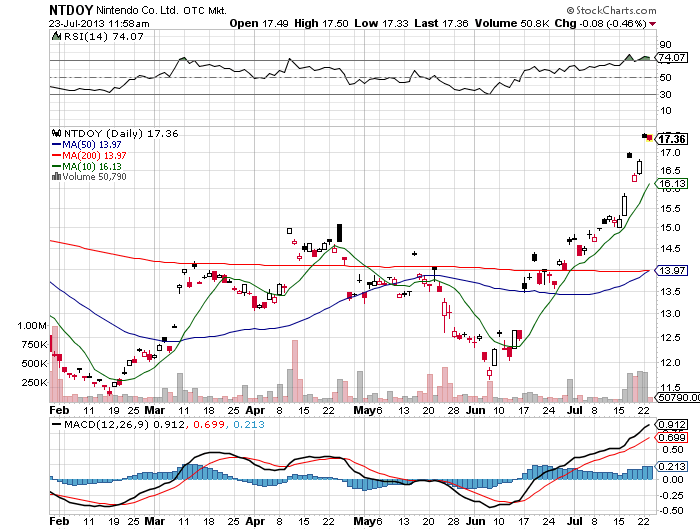
Task: Click the boxed 16.13 moving average label
Action: [672, 184]
